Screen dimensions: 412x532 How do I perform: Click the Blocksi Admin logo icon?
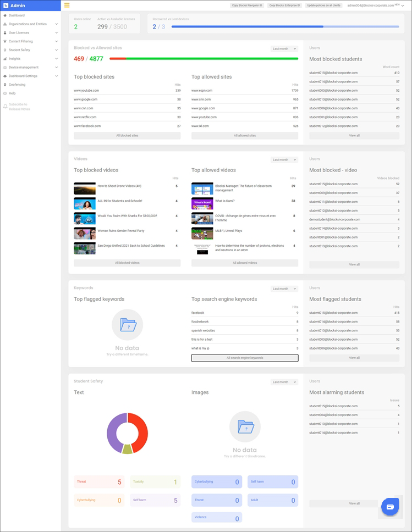click(x=6, y=5)
